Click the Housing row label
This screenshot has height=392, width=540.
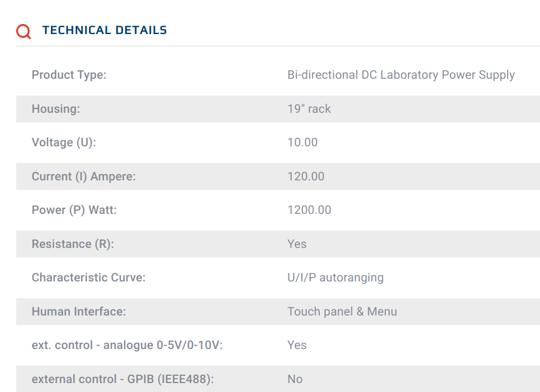tap(56, 109)
